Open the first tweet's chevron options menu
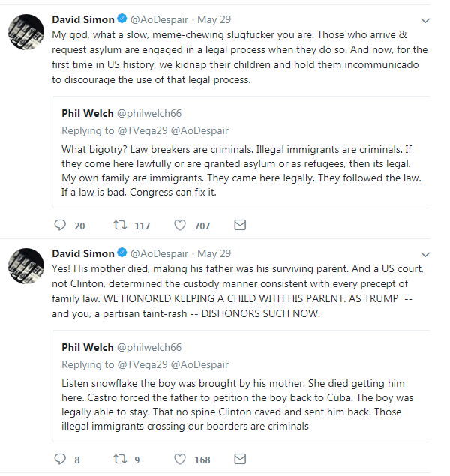450x476 pixels. pos(425,21)
